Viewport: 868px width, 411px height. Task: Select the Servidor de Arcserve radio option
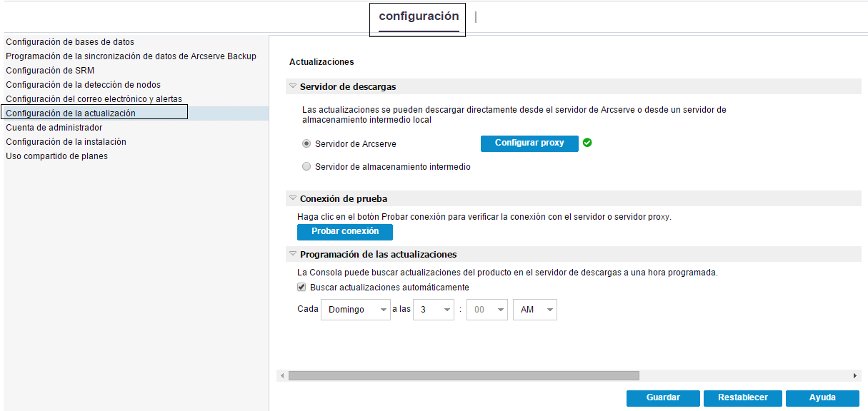click(x=307, y=143)
